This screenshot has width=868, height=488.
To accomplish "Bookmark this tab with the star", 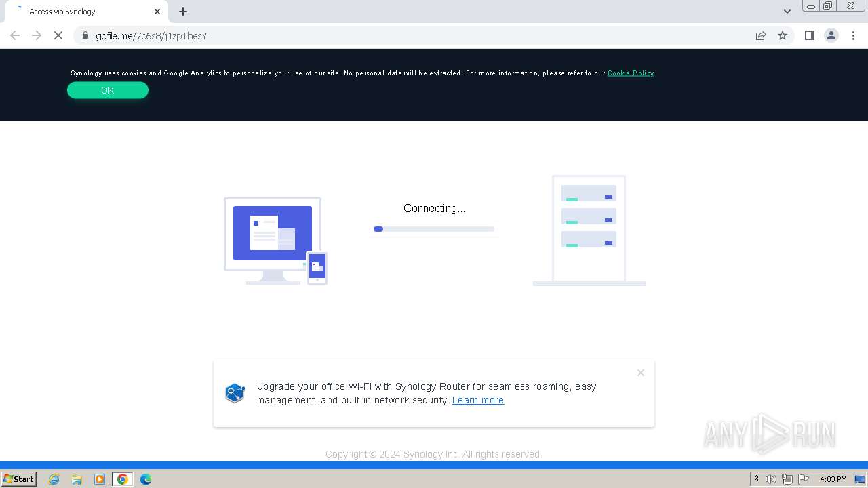I will 783,35.
